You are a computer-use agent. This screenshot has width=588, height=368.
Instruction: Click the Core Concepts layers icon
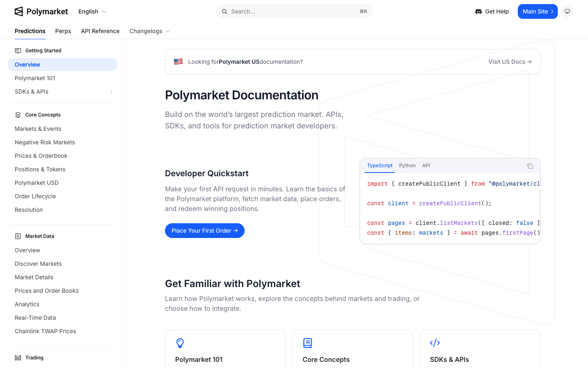point(18,115)
